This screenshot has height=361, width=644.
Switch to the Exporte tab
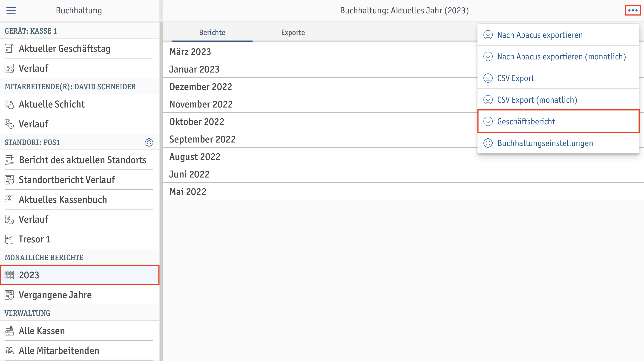[293, 32]
